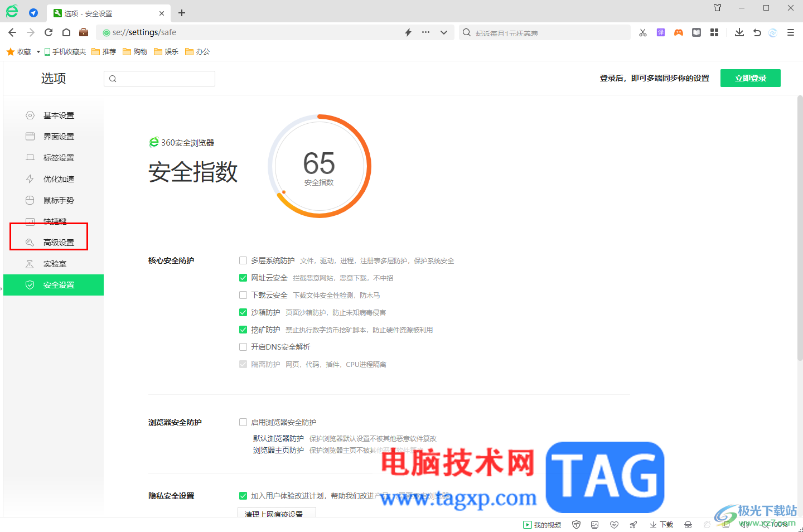This screenshot has width=803, height=532.
Task: Open the three-dot menu in the address bar
Action: 426,32
